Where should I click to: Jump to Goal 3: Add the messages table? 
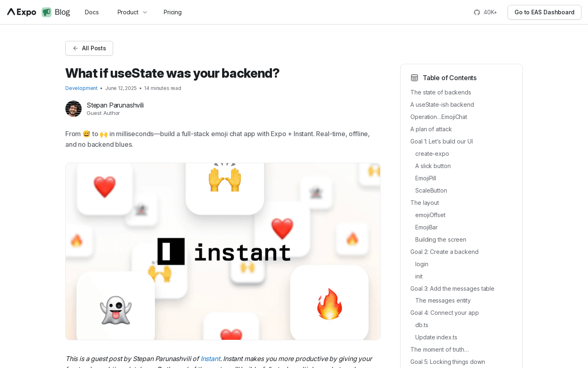click(x=452, y=289)
